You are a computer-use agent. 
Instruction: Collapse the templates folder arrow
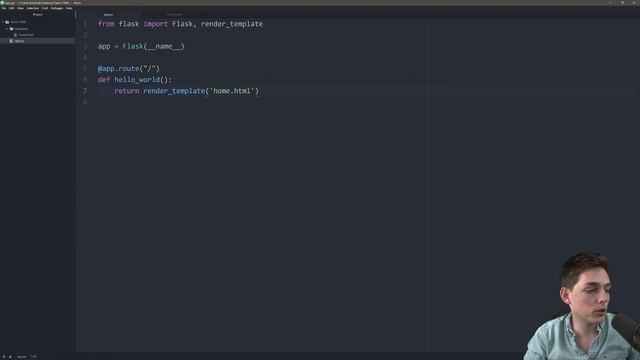click(x=7, y=29)
